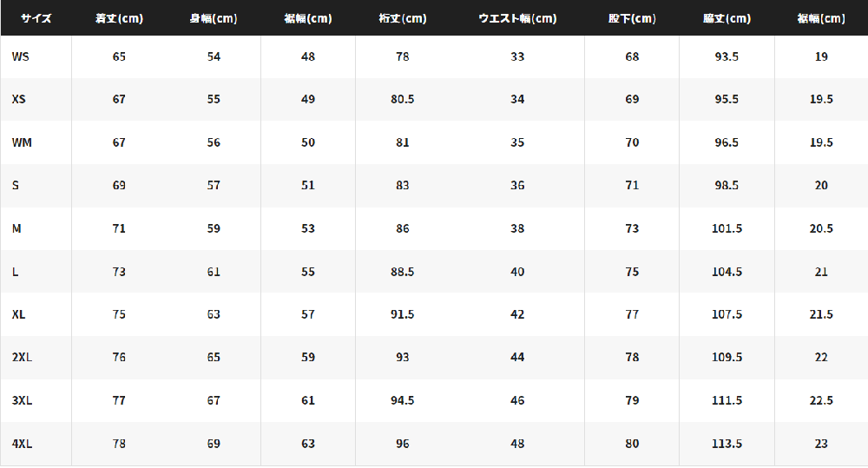Click the 80.5 value in XS row
The height and width of the screenshot is (468, 868).
(x=403, y=99)
